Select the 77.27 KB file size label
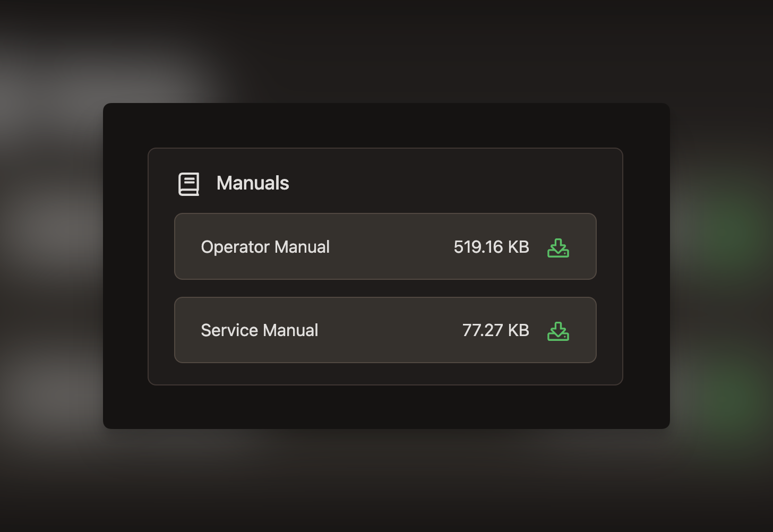This screenshot has width=773, height=532. 496,330
